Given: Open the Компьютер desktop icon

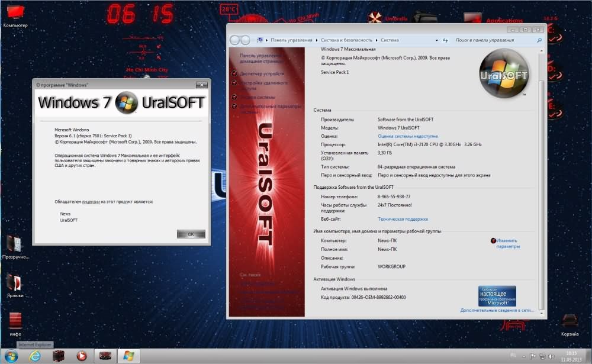Looking at the screenshot, I should 15,12.
